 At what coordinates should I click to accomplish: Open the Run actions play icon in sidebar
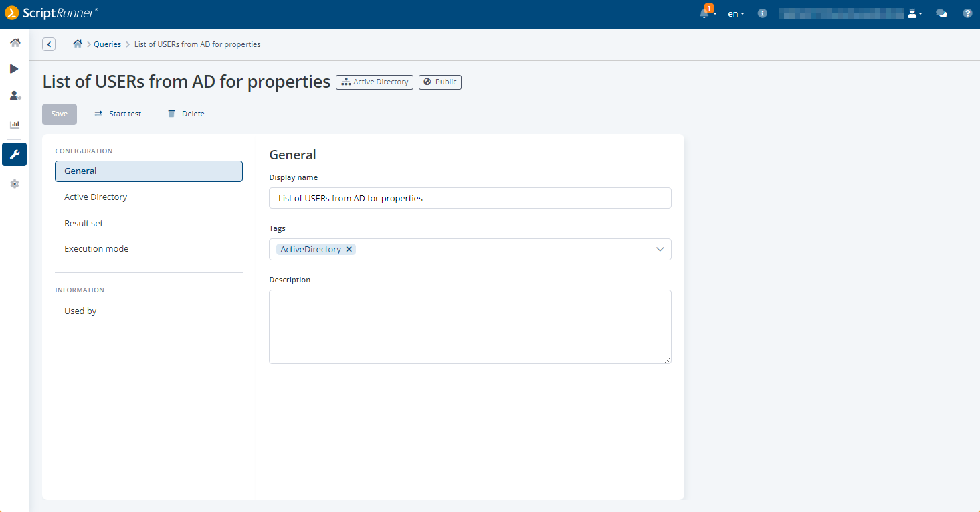click(15, 69)
